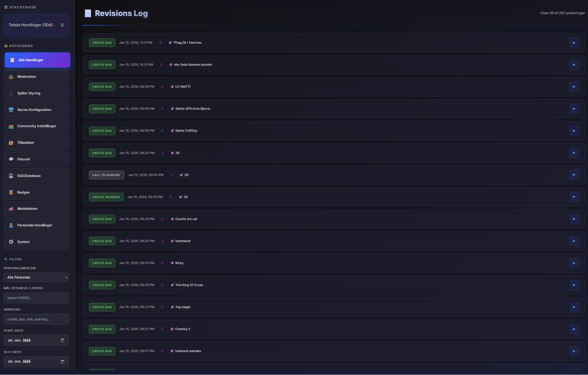Click the Discord chat bubble icon
The width and height of the screenshot is (588, 375).
tap(11, 159)
